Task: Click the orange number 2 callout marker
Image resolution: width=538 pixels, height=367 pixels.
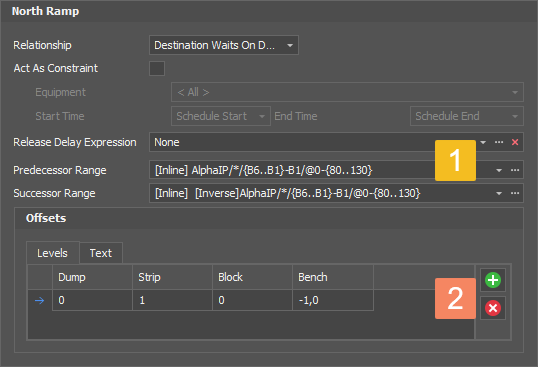Action: (x=455, y=298)
